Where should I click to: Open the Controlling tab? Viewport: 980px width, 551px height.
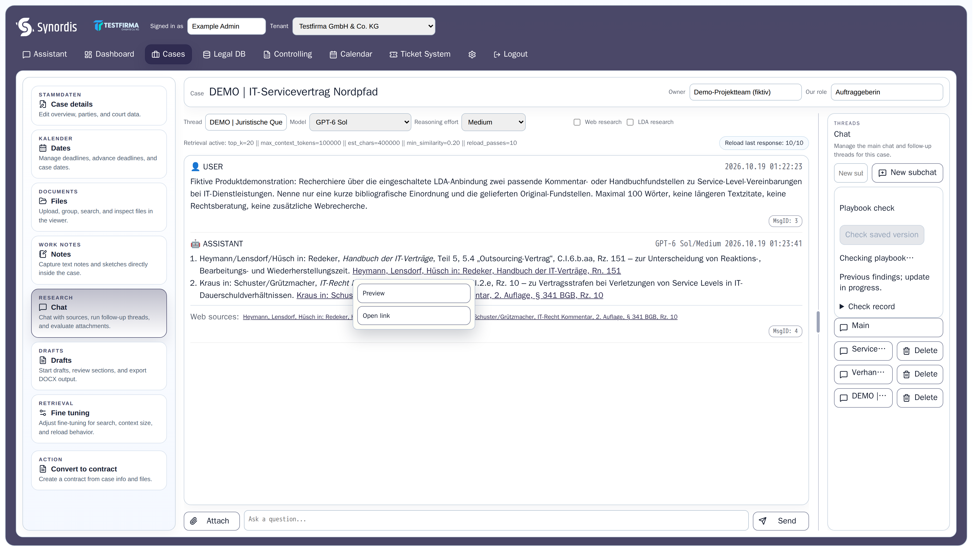(289, 55)
